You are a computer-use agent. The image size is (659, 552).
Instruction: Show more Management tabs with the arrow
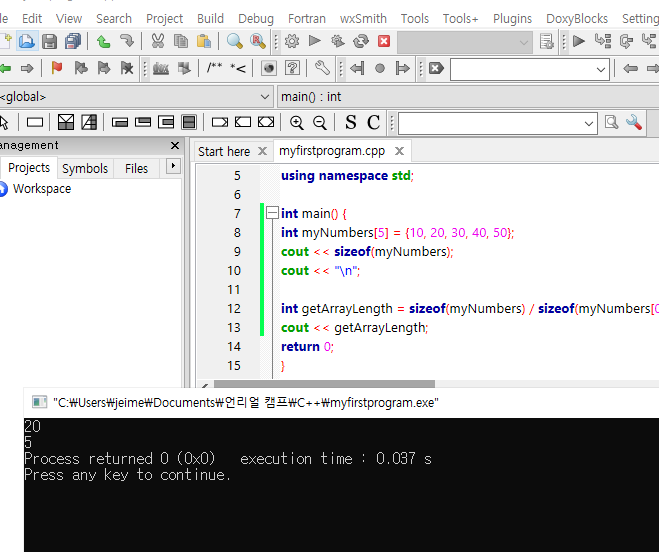[x=173, y=166]
